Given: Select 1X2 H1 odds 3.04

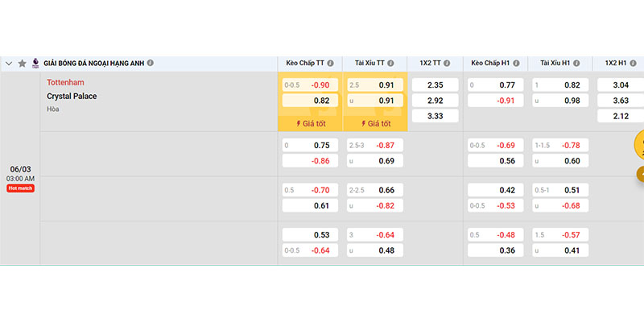Looking at the screenshot, I should click(621, 85).
